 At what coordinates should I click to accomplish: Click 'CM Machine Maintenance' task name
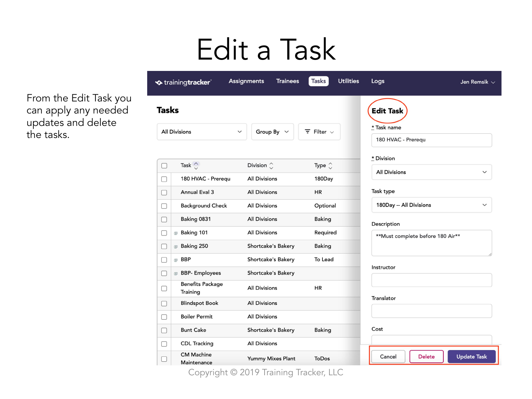point(196,359)
